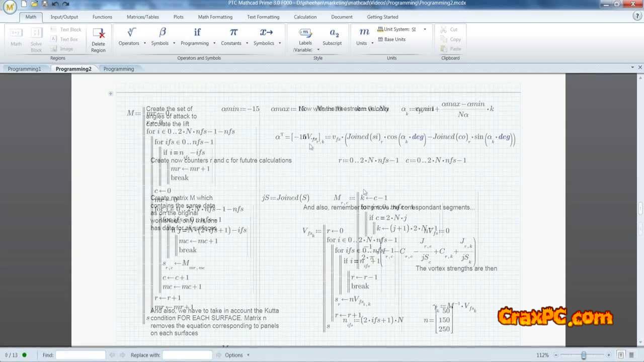
Task: Paste from the clipboard
Action: tap(450, 49)
